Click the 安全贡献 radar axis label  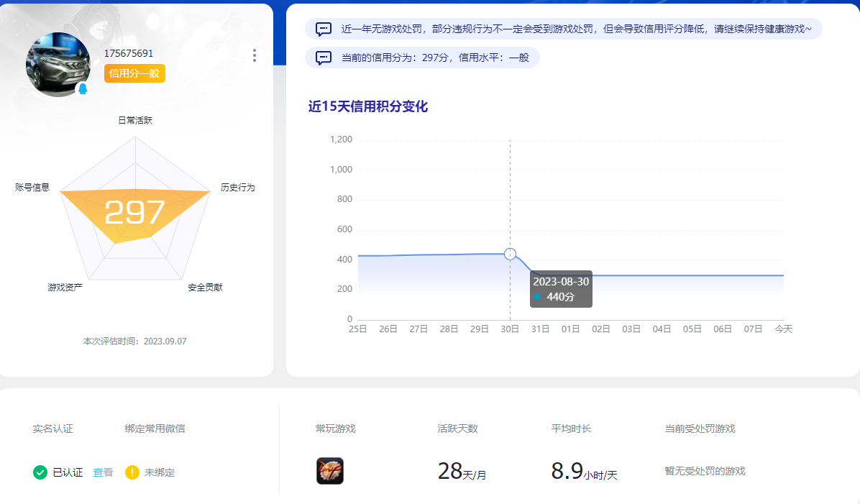[205, 288]
